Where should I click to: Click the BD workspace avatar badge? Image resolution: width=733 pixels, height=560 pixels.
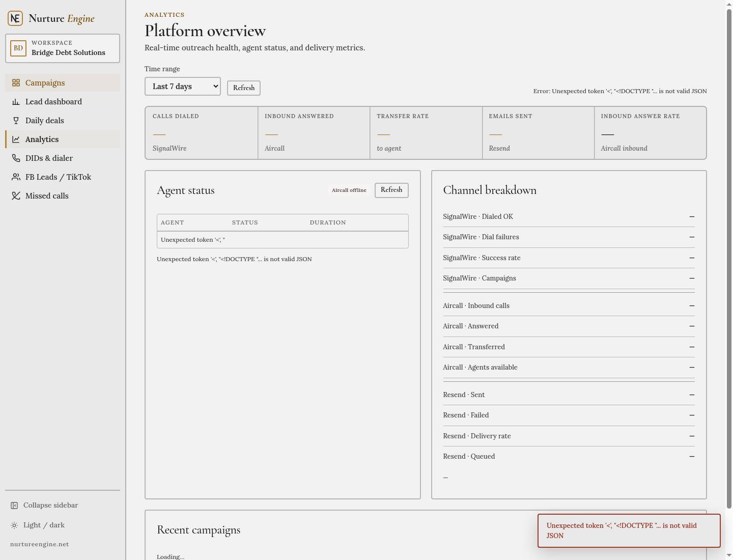point(18,48)
